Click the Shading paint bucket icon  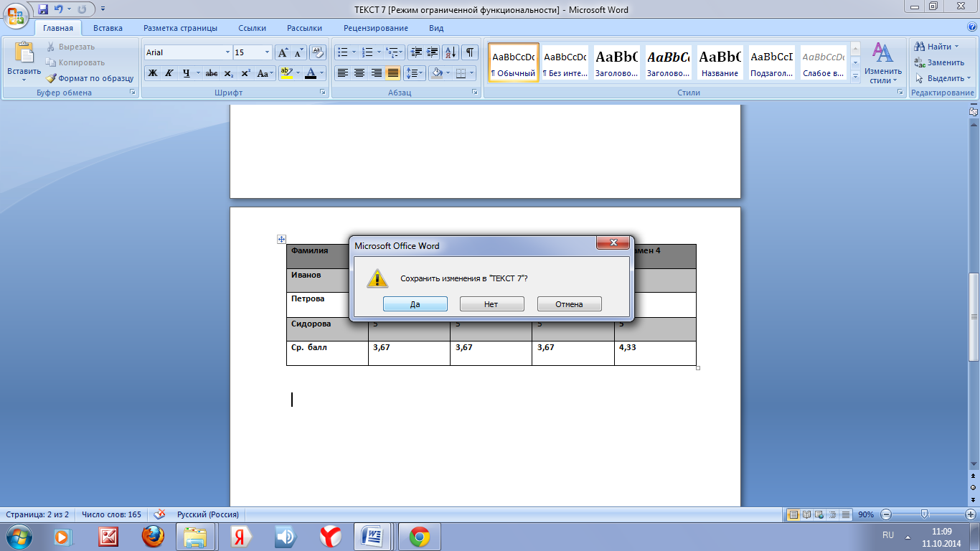[435, 73]
